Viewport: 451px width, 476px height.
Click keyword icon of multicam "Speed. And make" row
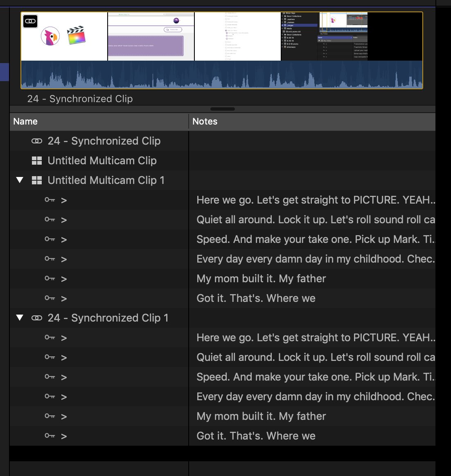click(x=50, y=239)
